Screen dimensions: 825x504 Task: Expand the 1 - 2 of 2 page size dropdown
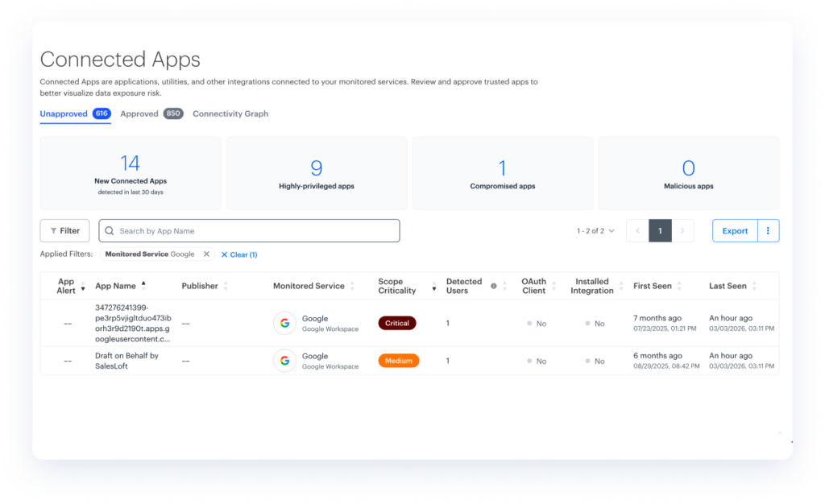coord(595,231)
